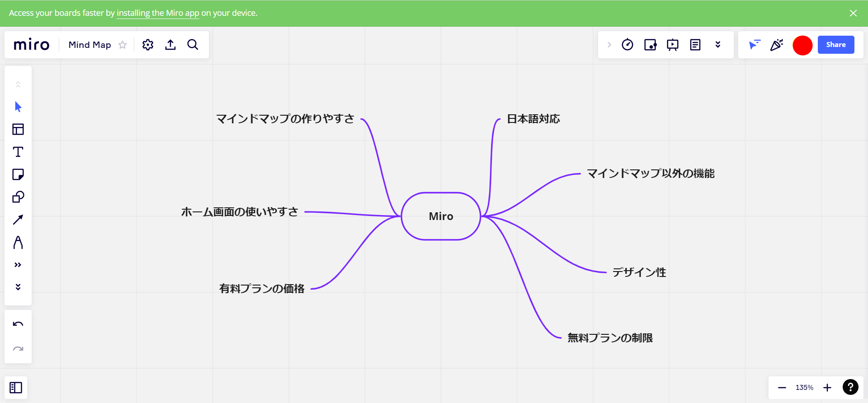Screen dimensions: 868x403
Task: Click the Undo arrow
Action: click(18, 324)
